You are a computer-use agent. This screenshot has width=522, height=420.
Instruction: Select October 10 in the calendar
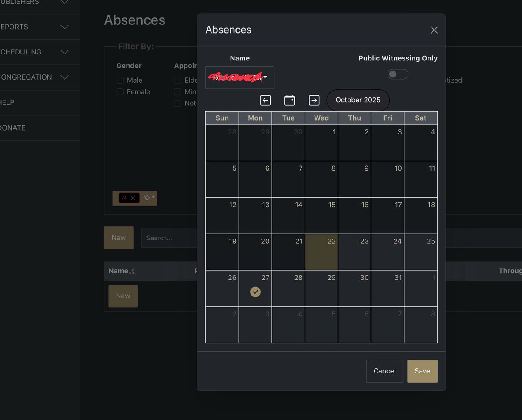pyautogui.click(x=388, y=179)
